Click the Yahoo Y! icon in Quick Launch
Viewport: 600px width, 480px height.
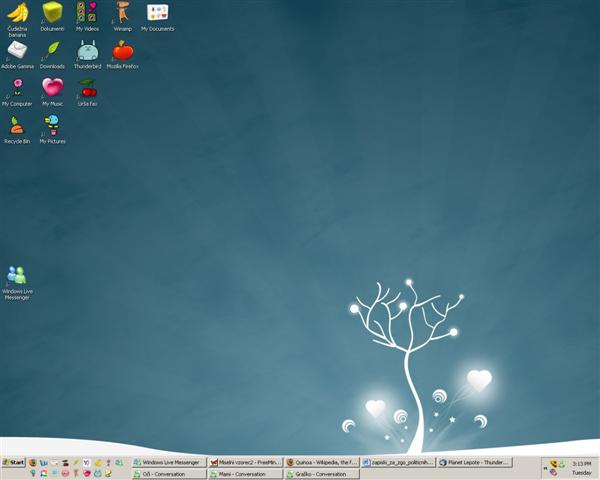(86, 463)
